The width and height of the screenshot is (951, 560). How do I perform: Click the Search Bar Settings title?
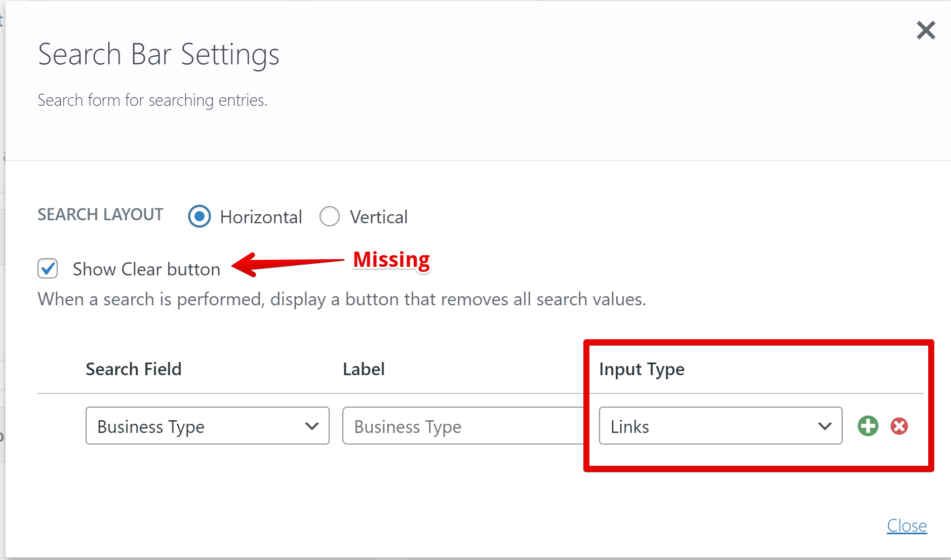[x=158, y=54]
